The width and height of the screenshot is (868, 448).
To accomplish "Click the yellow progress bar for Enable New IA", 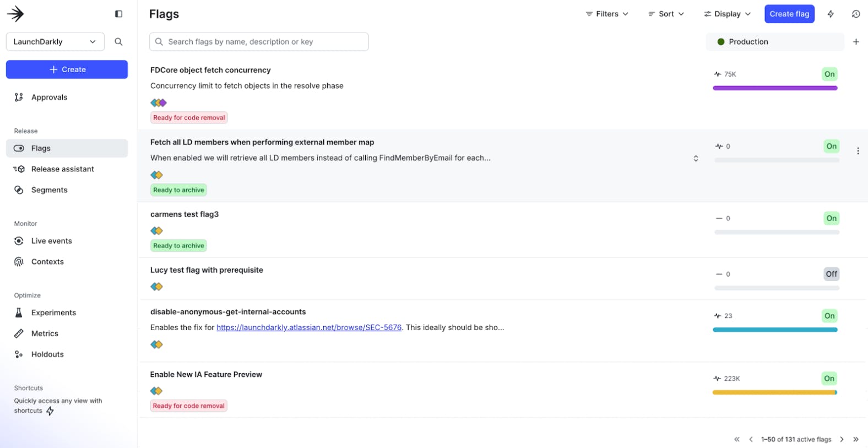I will click(774, 392).
